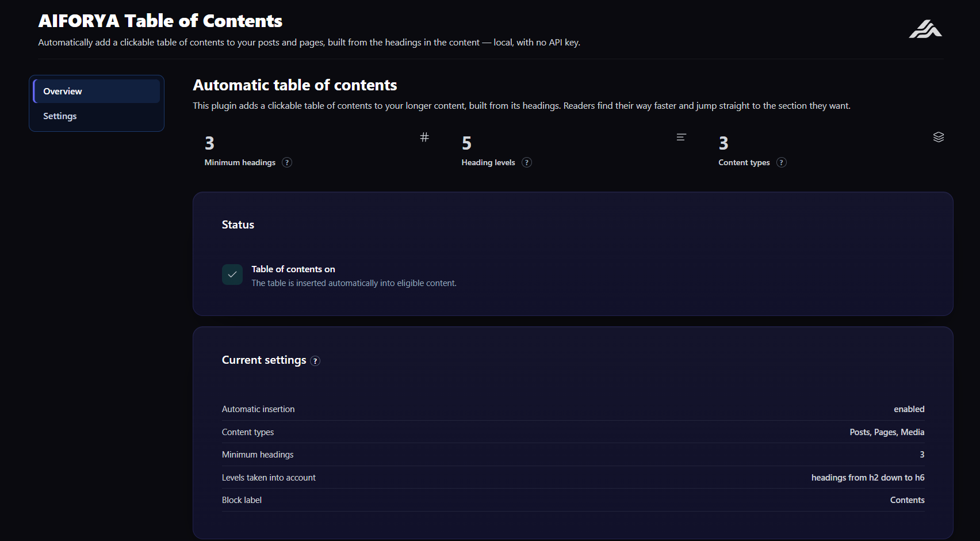Toggle the Table of contents on checkmark

tap(232, 275)
